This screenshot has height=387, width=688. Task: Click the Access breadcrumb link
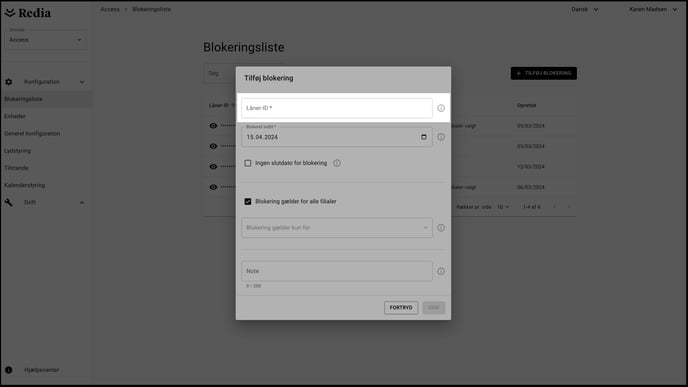click(110, 9)
